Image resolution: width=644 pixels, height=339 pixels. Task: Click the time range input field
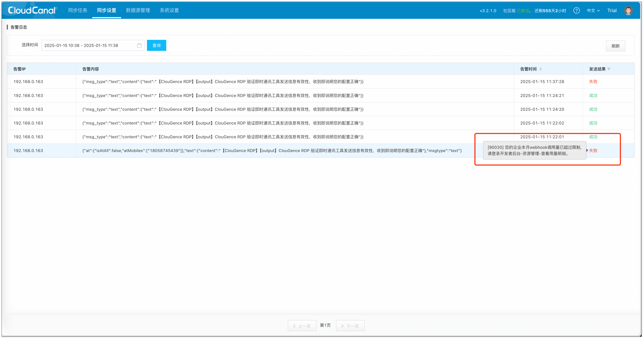(89, 45)
